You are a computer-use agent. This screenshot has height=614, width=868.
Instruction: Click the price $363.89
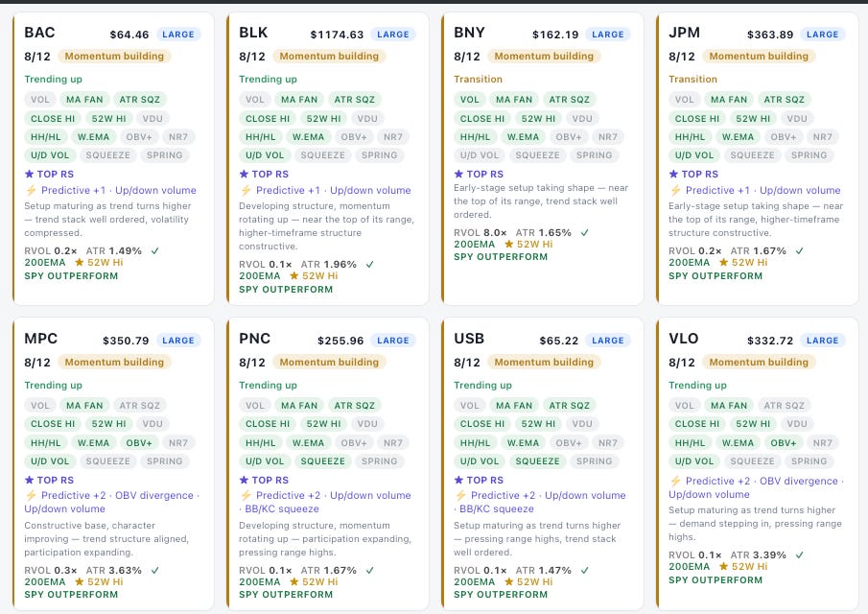click(x=770, y=35)
